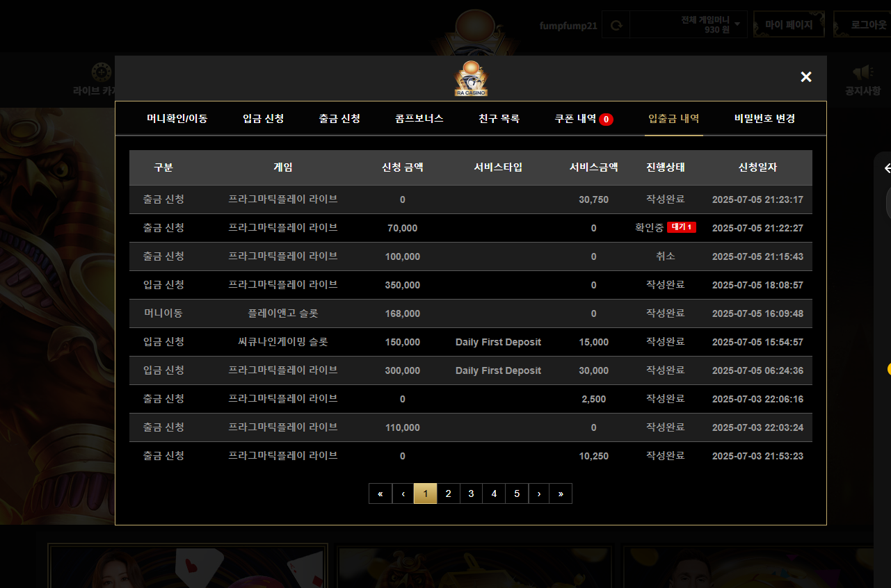Click the RA Casino logo in modal header
Viewport: 891px width, 588px height.
pyautogui.click(x=471, y=79)
